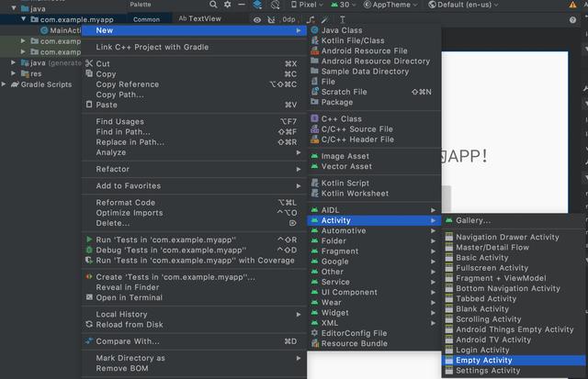
Task: Open Default (en-us) locale dropdown
Action: click(463, 5)
